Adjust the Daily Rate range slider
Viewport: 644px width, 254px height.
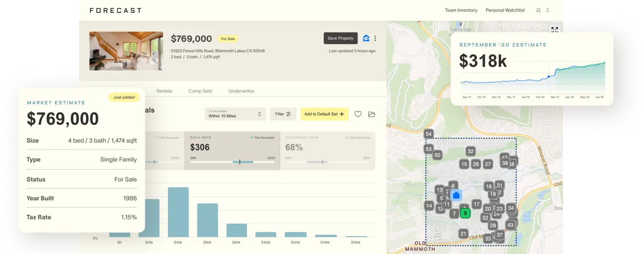240,162
